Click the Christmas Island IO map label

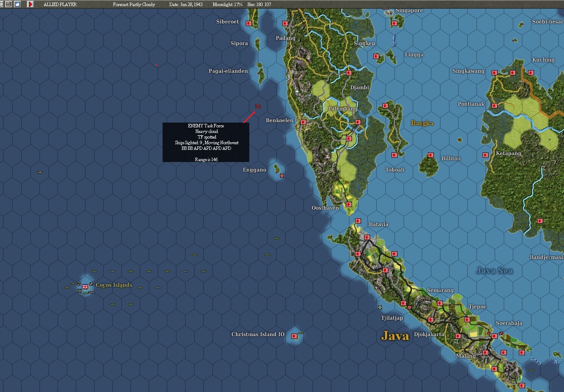click(x=258, y=334)
